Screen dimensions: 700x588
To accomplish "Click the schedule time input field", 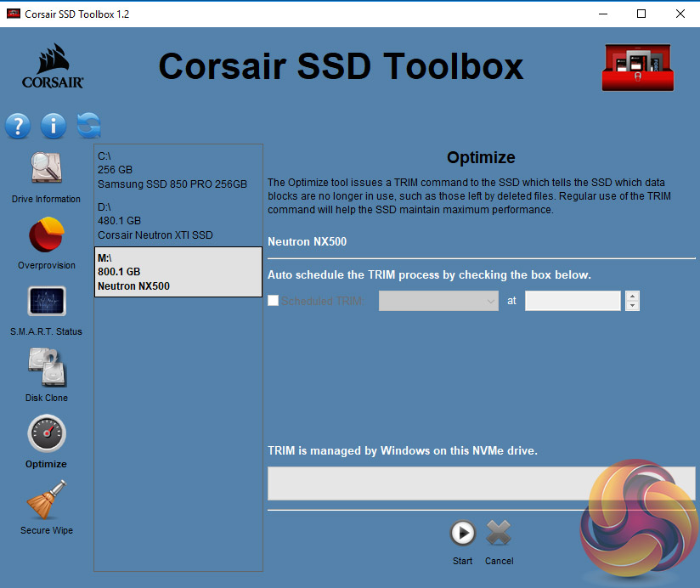I will point(573,301).
